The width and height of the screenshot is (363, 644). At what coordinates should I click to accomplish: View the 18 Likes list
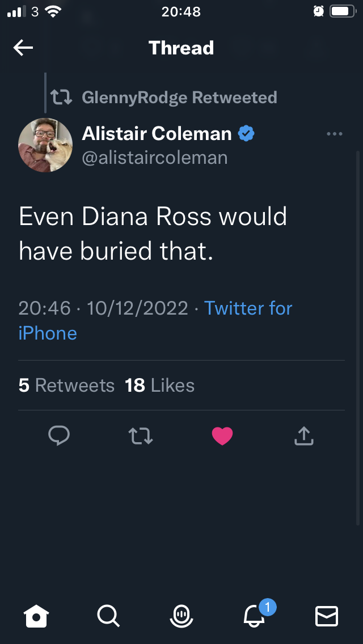point(159,385)
